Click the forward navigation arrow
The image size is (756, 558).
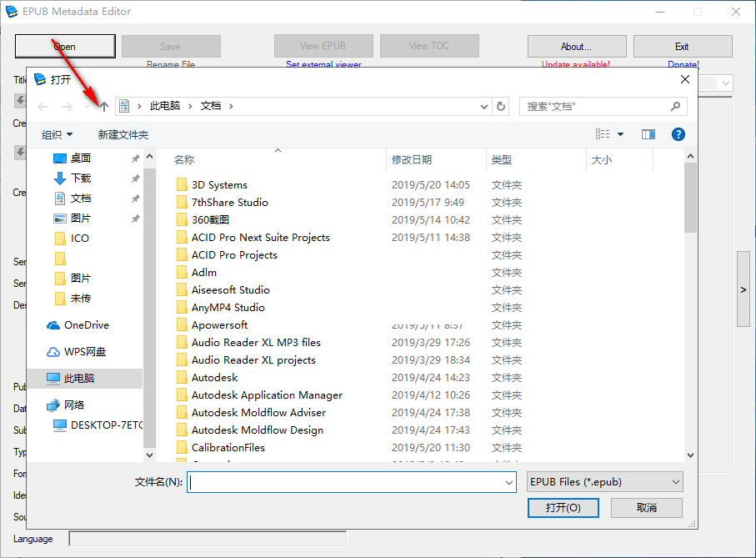click(x=67, y=107)
